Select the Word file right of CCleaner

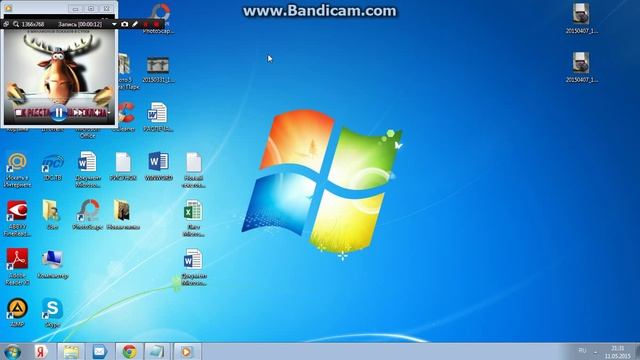tap(158, 117)
